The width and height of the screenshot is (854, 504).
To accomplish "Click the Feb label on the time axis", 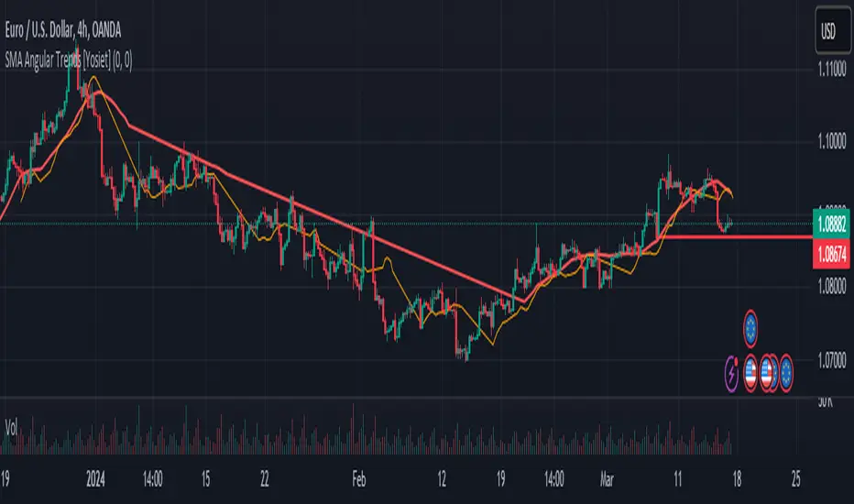I will coord(359,477).
